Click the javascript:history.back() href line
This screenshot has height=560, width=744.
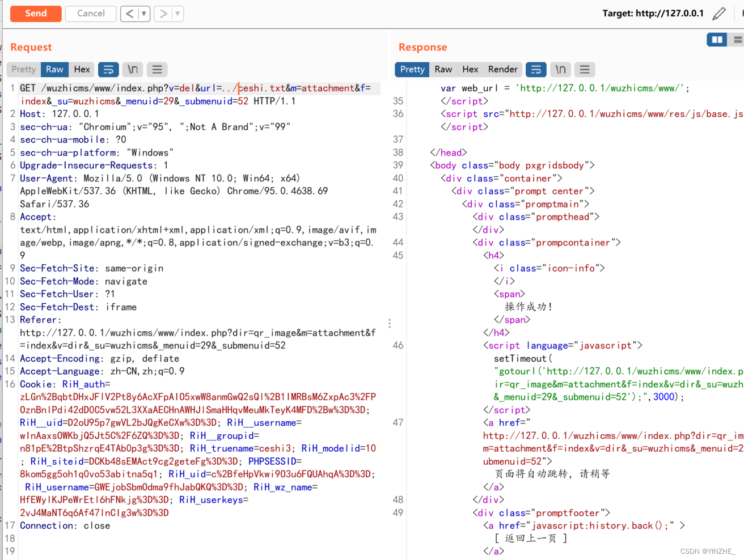coord(584,525)
